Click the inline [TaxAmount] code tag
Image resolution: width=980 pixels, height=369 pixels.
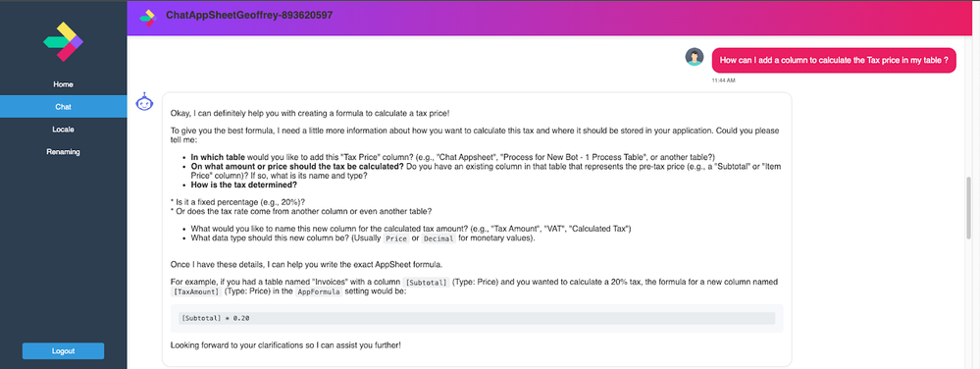(196, 292)
